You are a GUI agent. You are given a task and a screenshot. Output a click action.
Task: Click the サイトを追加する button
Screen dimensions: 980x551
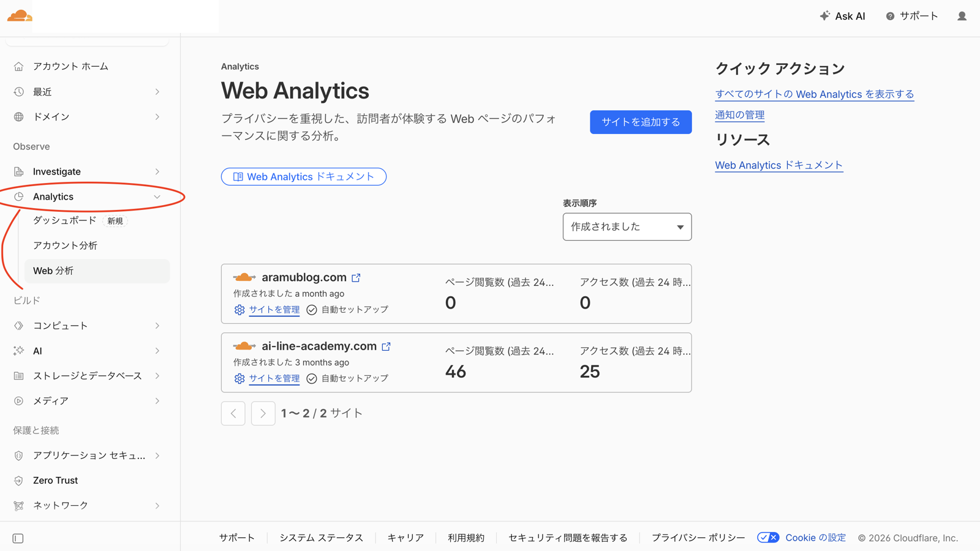click(x=641, y=122)
